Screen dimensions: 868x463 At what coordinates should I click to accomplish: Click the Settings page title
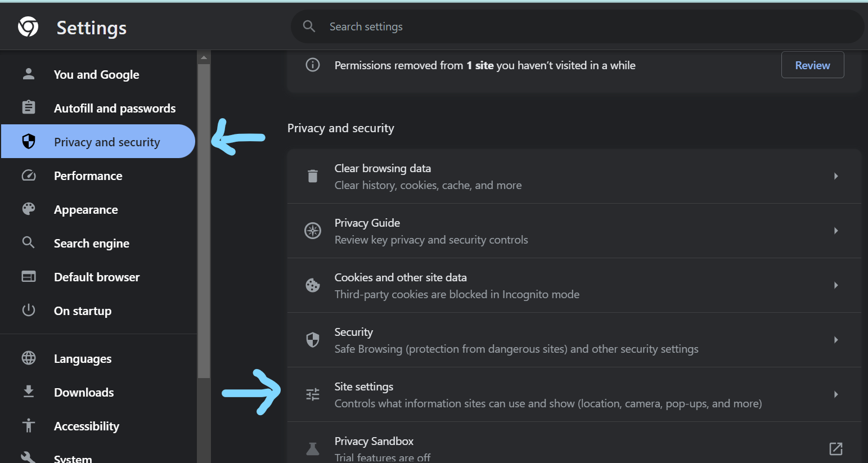point(92,28)
